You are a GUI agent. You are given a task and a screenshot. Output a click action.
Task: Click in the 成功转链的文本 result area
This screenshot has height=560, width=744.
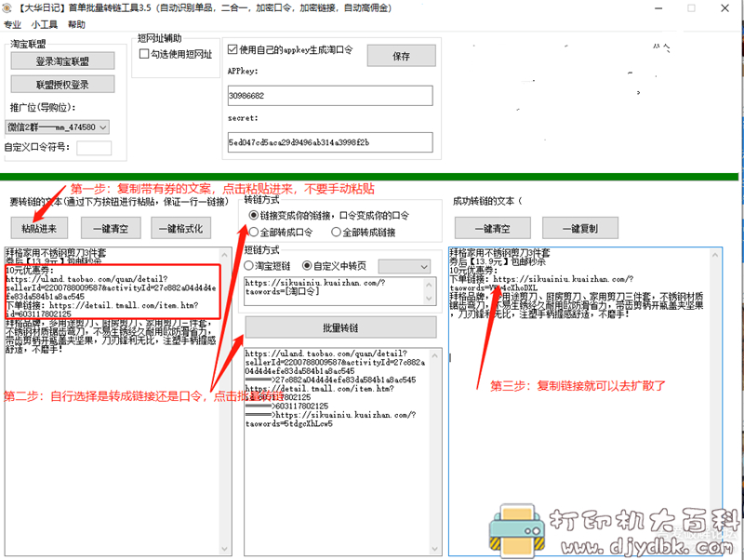point(578,401)
